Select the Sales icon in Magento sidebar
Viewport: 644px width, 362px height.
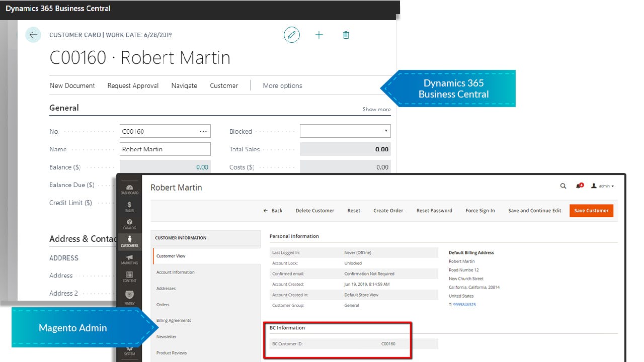(x=129, y=205)
